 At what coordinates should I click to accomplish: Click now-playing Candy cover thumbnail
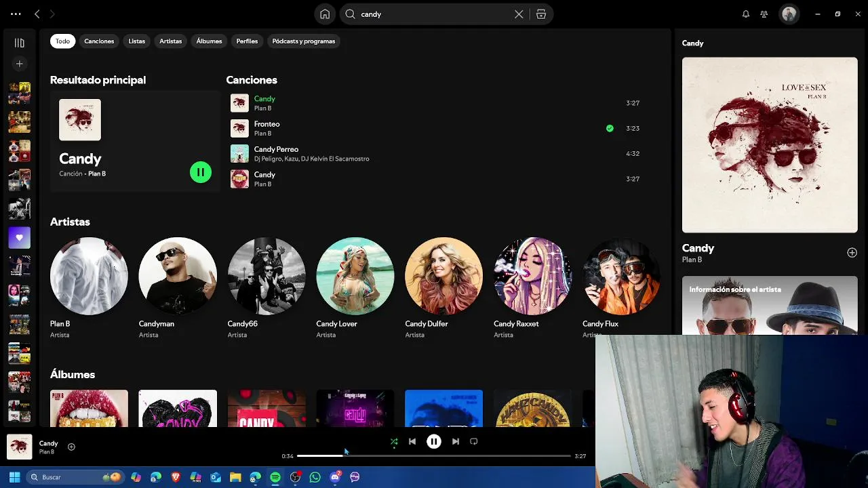click(19, 447)
